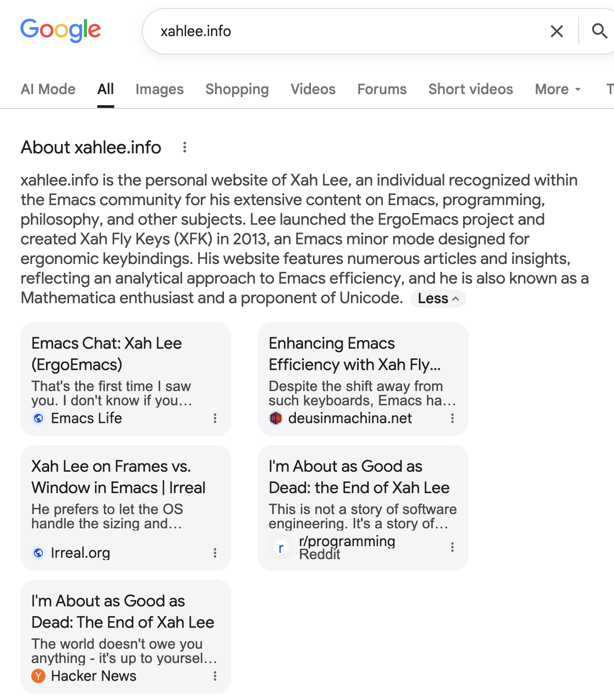Open three-dot menu on Reddit r/programming card
This screenshot has width=614, height=700.
tap(452, 547)
